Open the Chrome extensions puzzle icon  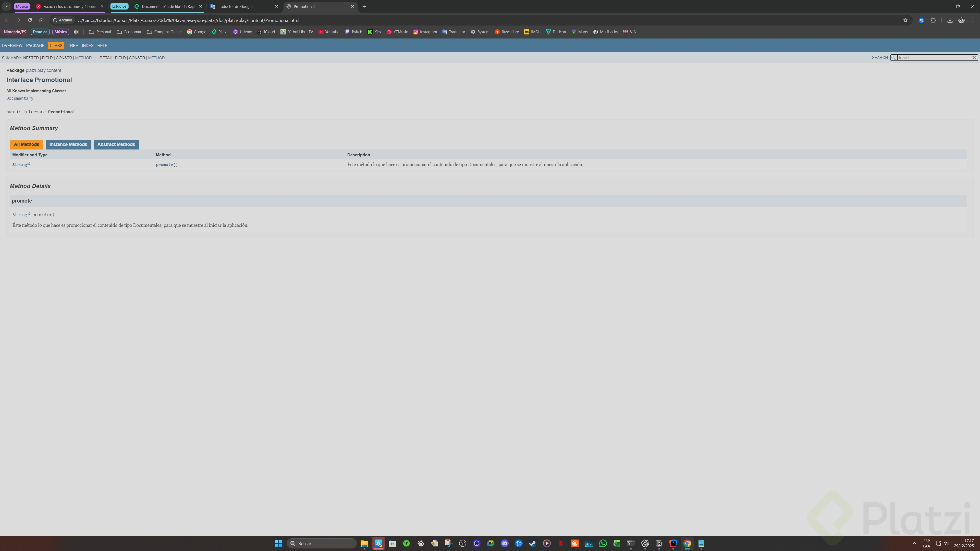[933, 20]
